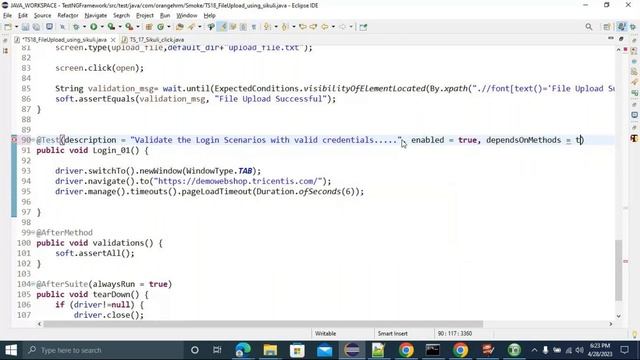The width and height of the screenshot is (640, 360).
Task: Open the File menu
Action: pos(7,16)
